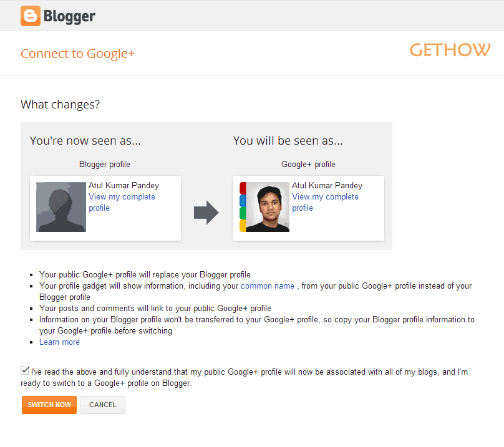Click 'View my complete profile' under Blogger profile
Image resolution: width=504 pixels, height=447 pixels.
coord(122,202)
